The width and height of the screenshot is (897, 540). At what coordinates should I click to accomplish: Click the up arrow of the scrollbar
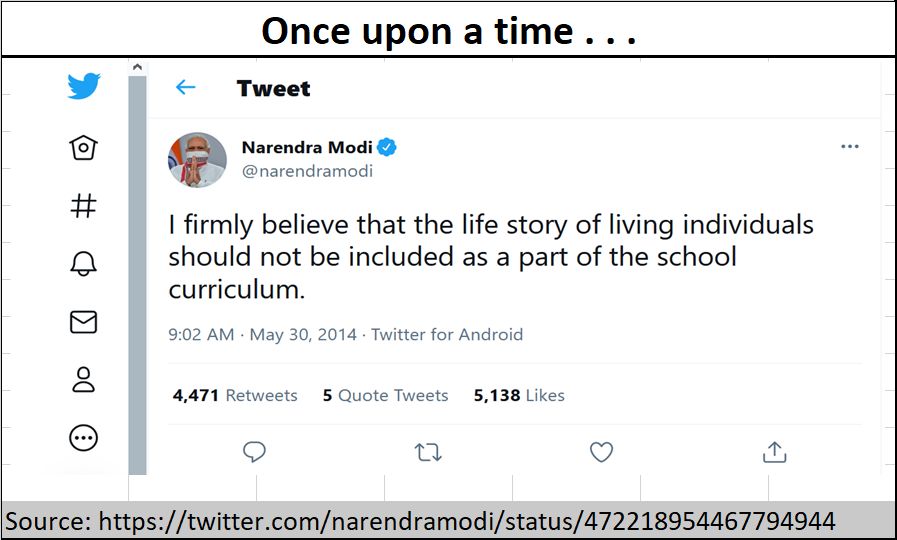click(x=137, y=68)
